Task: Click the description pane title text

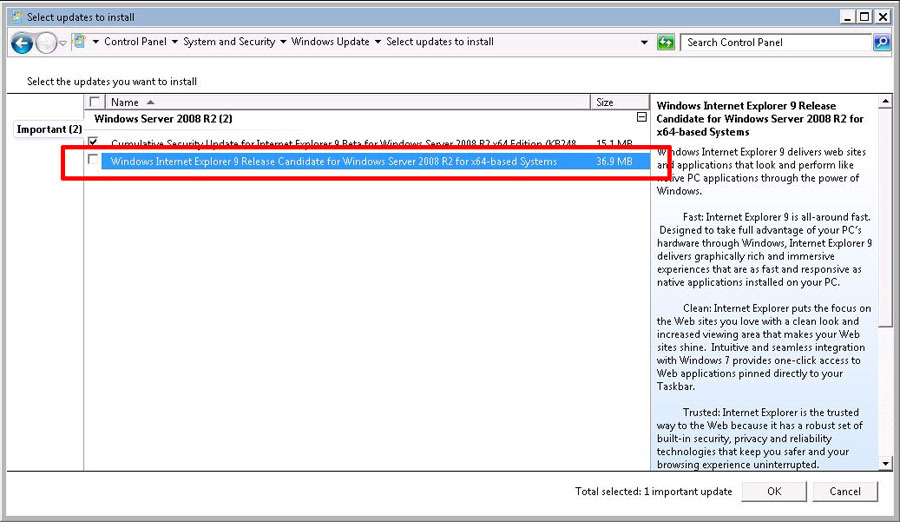Action: pyautogui.click(x=759, y=119)
